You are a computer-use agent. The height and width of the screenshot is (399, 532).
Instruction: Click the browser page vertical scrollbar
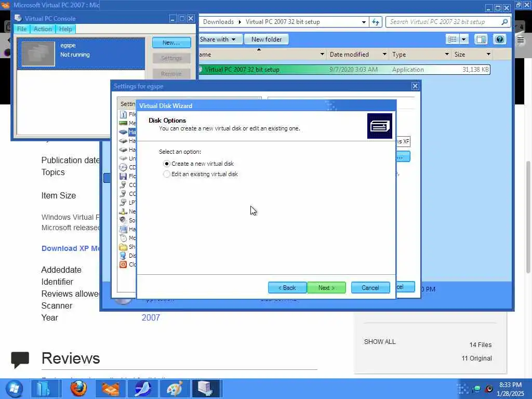528,217
